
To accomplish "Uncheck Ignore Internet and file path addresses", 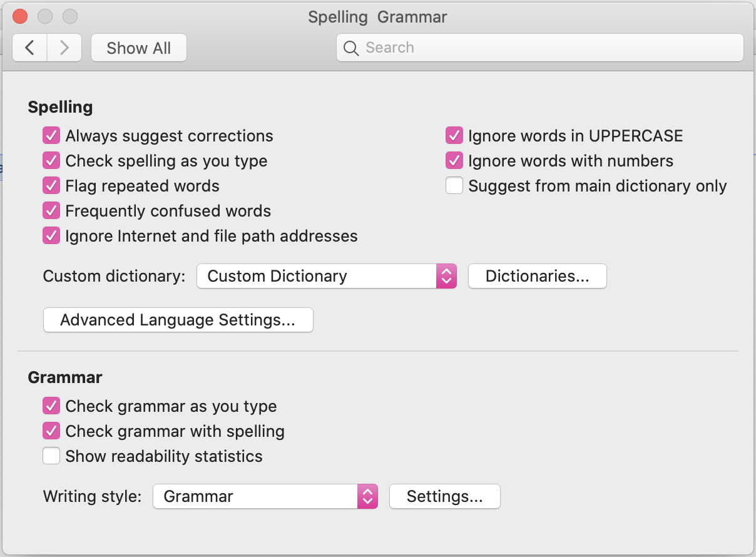I will (51, 236).
